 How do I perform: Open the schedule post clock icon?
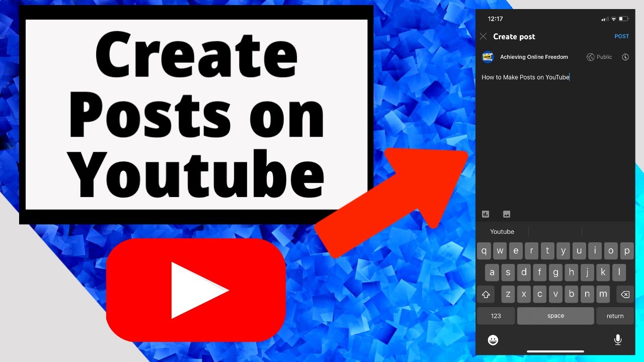click(x=625, y=57)
